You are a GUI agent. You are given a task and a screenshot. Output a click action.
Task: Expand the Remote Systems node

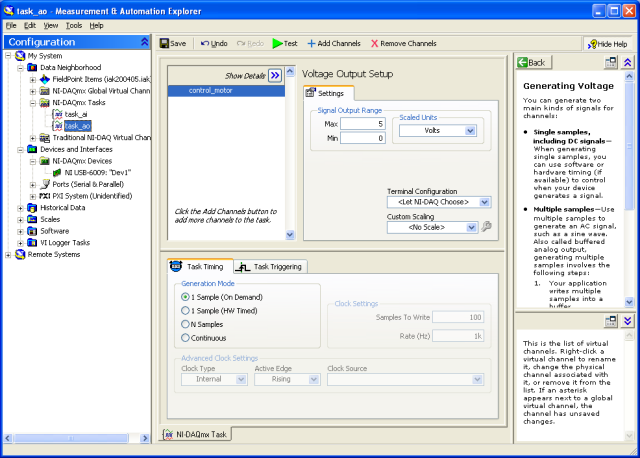click(x=8, y=255)
